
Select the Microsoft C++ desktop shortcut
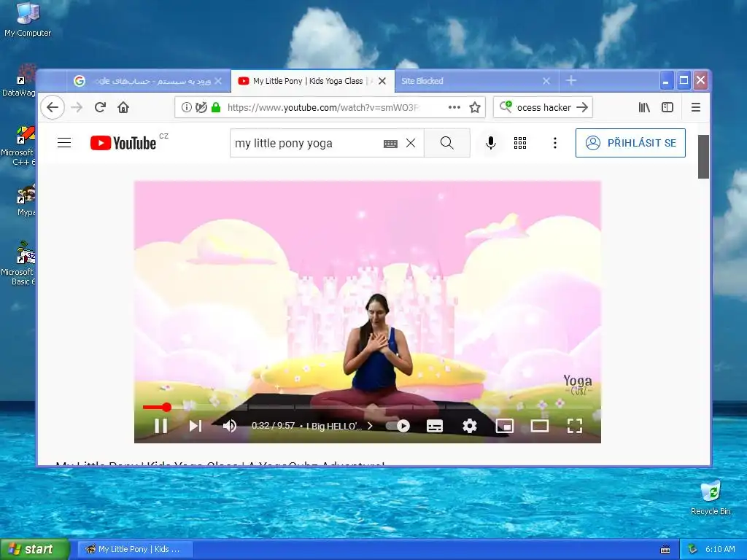[19, 146]
